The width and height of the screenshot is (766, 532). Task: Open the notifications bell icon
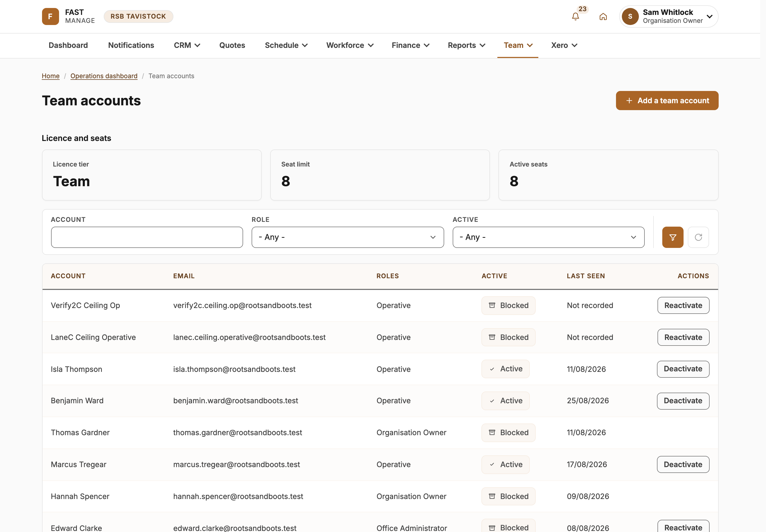575,16
